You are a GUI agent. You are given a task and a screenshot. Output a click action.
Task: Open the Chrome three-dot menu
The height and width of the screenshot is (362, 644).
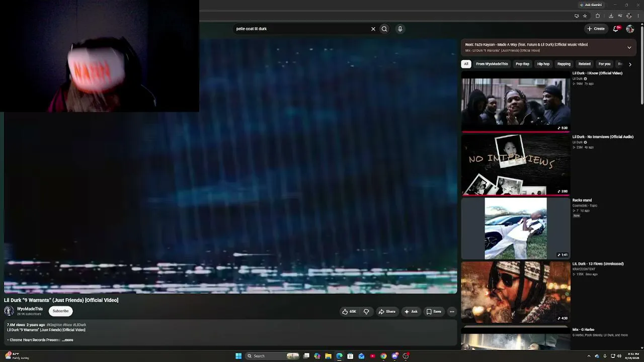tap(638, 16)
